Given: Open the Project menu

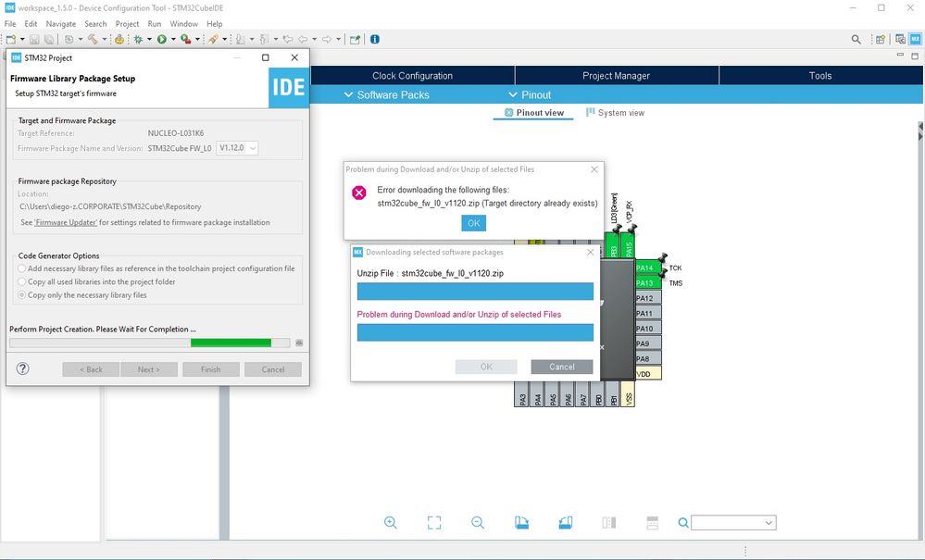Looking at the screenshot, I should click(x=127, y=23).
